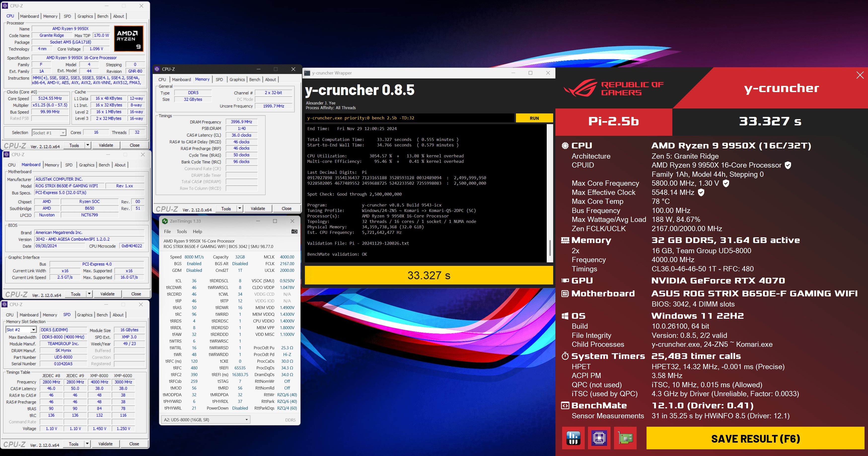
Task: Click CPU section chip icon in BenchMate
Action: coord(565,145)
